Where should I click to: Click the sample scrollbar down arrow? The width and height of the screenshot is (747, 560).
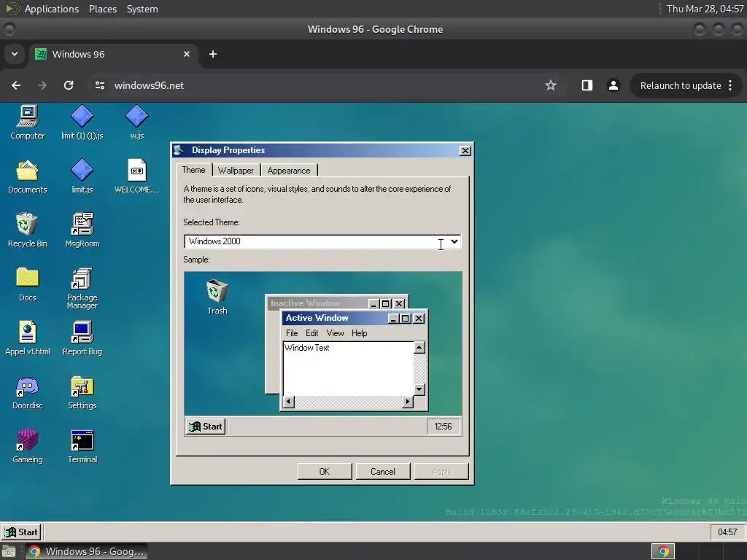pos(419,389)
